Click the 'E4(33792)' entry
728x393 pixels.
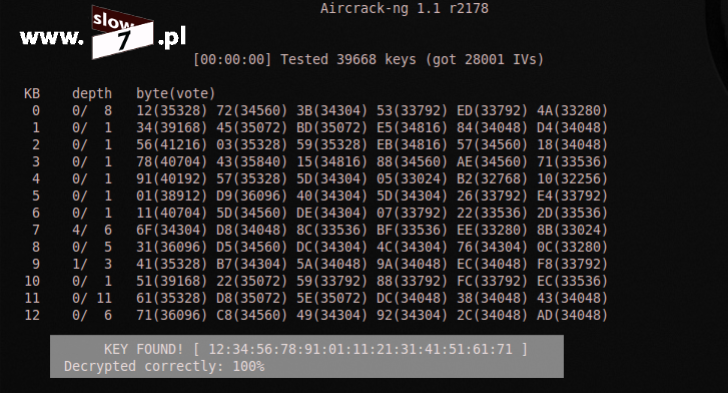point(572,196)
